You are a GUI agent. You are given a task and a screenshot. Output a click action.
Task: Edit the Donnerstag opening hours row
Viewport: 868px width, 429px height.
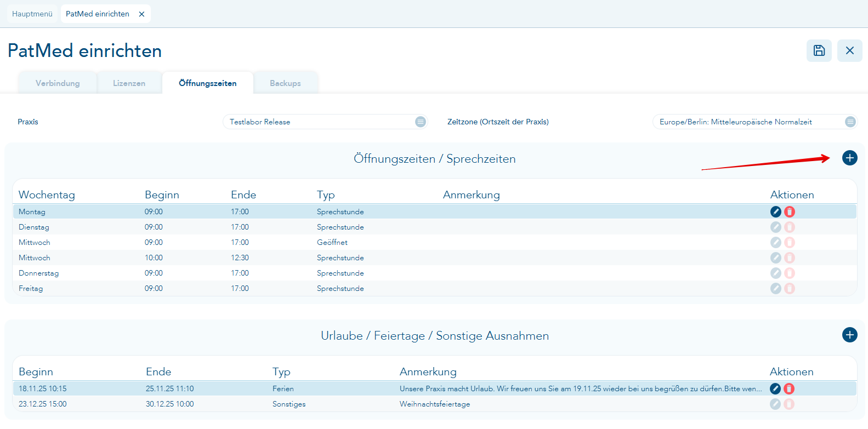coord(776,273)
